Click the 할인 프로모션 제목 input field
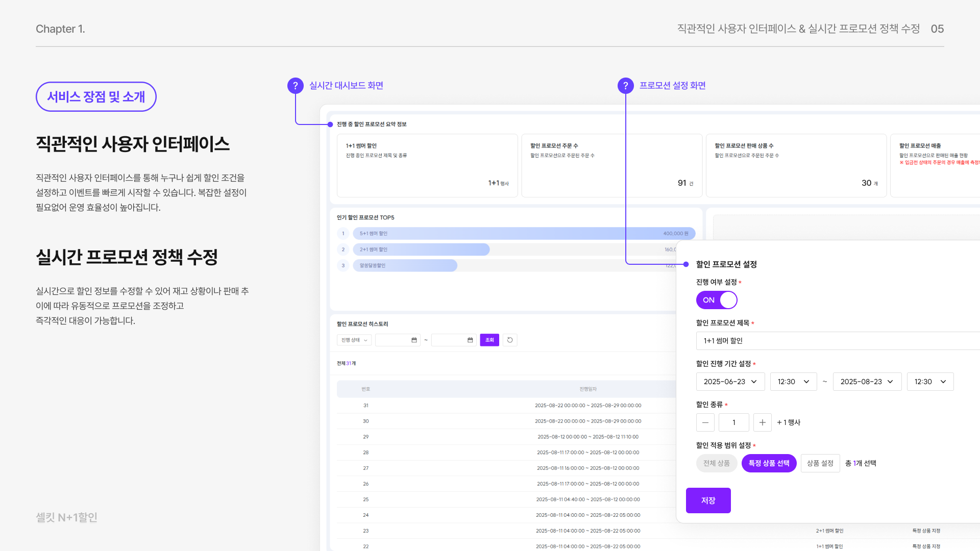The height and width of the screenshot is (551, 980). click(837, 341)
